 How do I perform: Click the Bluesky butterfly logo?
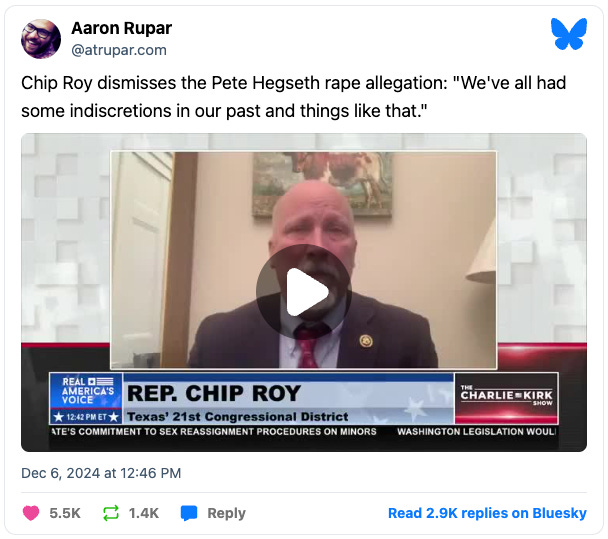coord(569,34)
